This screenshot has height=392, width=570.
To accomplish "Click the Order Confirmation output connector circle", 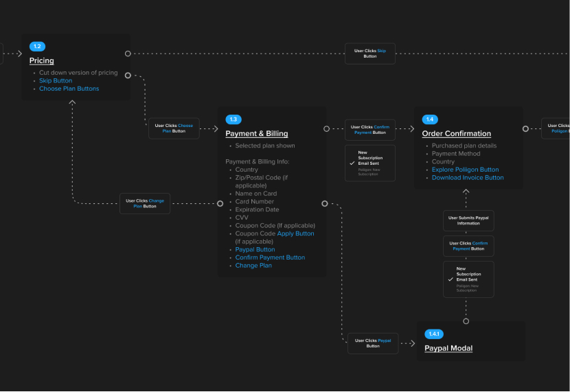I will click(525, 129).
